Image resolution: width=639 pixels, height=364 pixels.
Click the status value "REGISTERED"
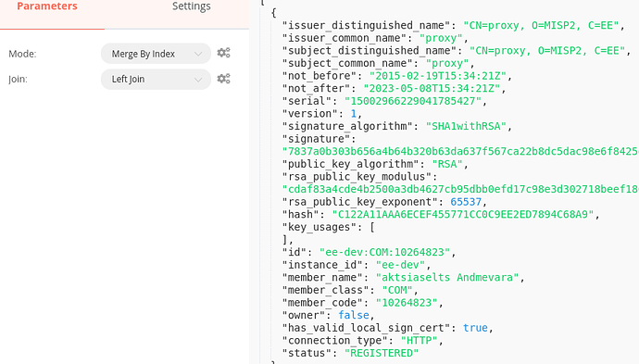click(382, 354)
